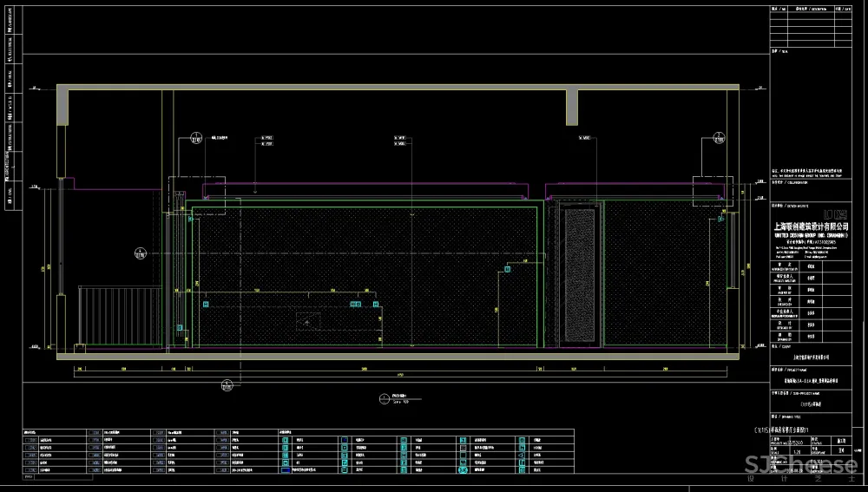
Task: Pick the top-left structural wall column
Action: (x=62, y=106)
